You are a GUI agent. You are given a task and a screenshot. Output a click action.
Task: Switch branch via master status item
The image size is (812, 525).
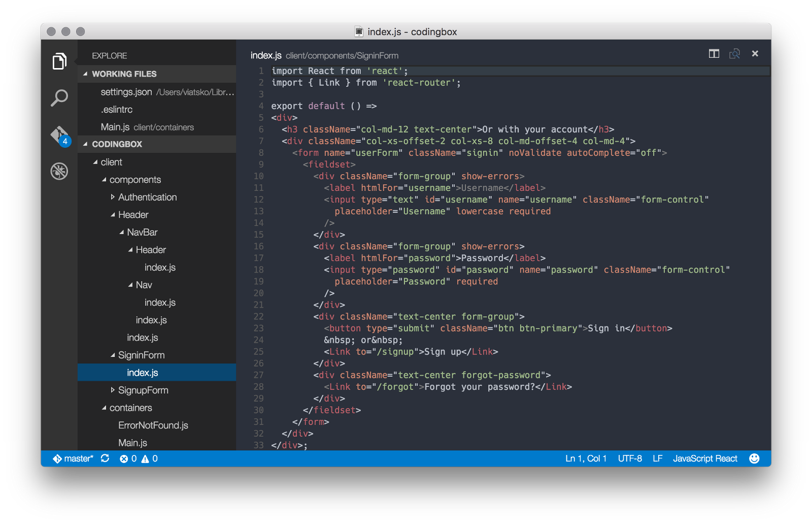click(74, 458)
